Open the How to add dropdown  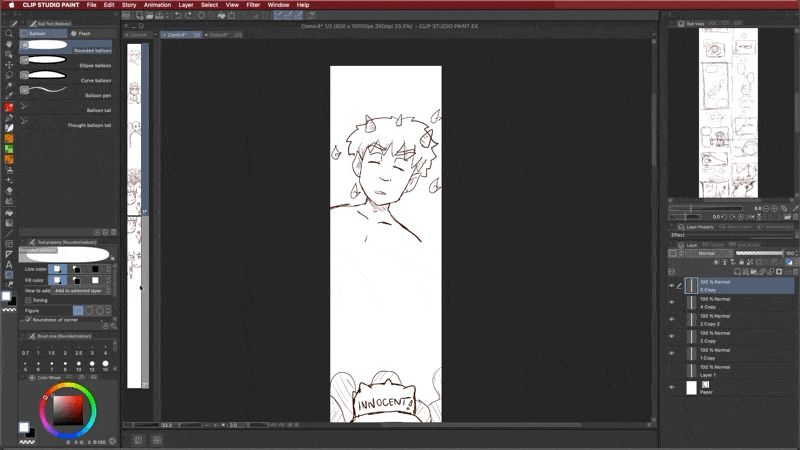[x=81, y=290]
